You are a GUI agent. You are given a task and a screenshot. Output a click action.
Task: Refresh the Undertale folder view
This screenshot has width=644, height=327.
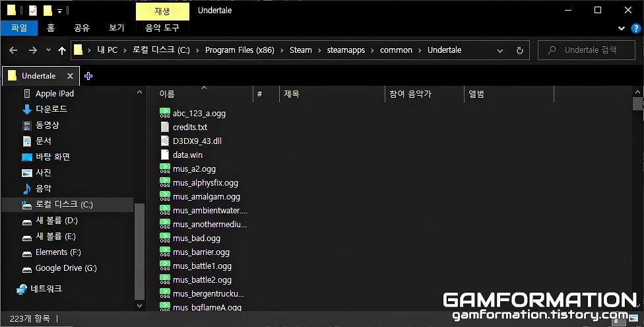[519, 51]
